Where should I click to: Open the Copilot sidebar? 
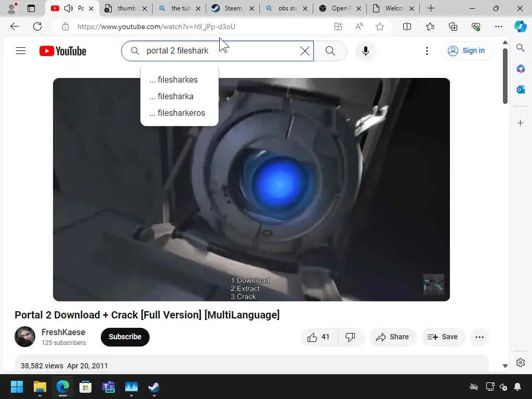pyautogui.click(x=520, y=26)
